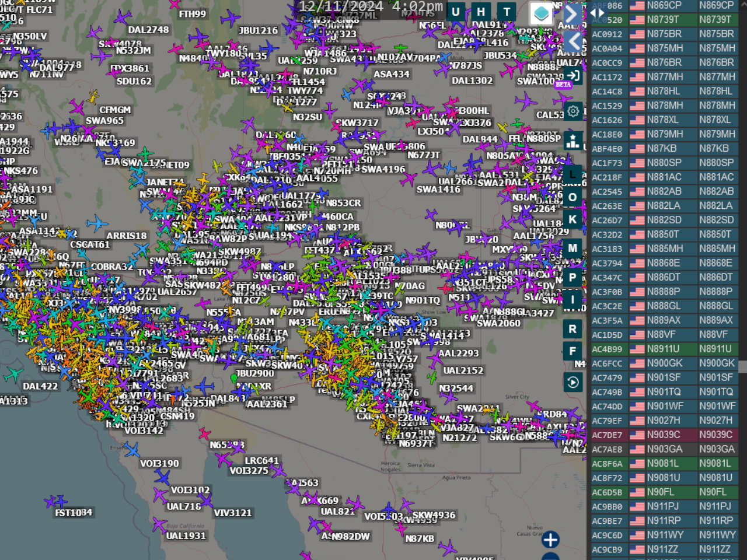
Task: Open the map layers switcher
Action: pyautogui.click(x=541, y=13)
